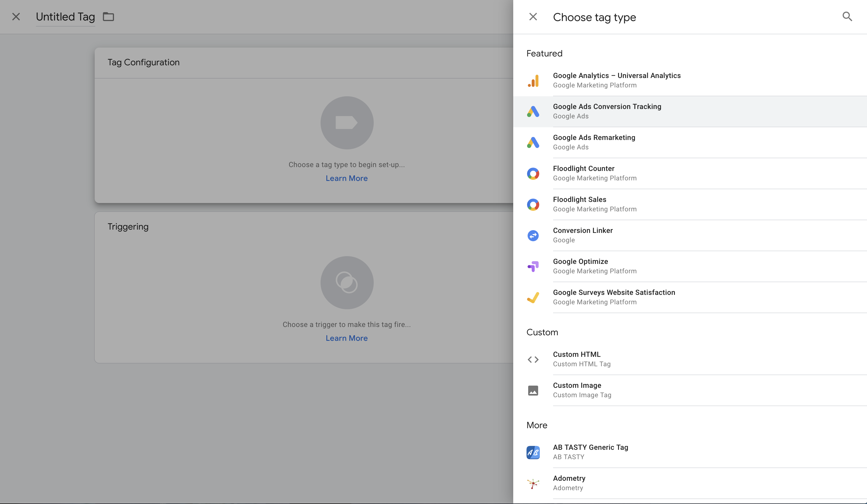Click 'Choose a trigger to make this tag fire...'

click(347, 324)
